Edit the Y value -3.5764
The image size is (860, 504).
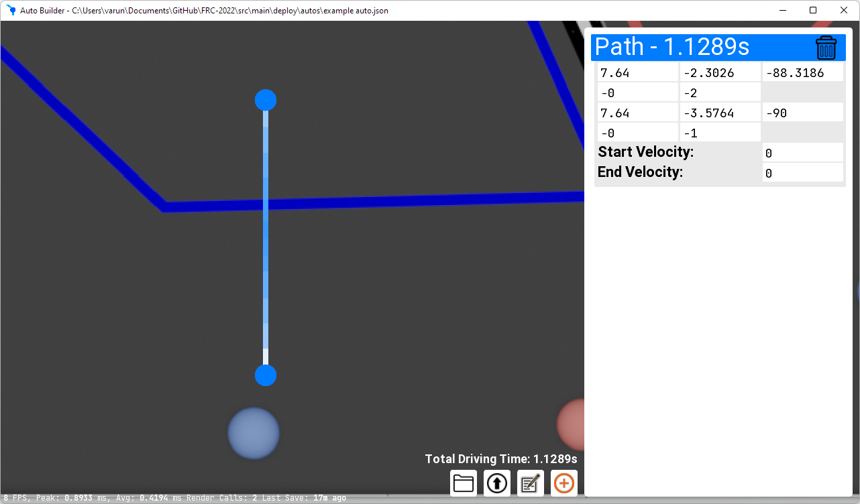click(720, 113)
